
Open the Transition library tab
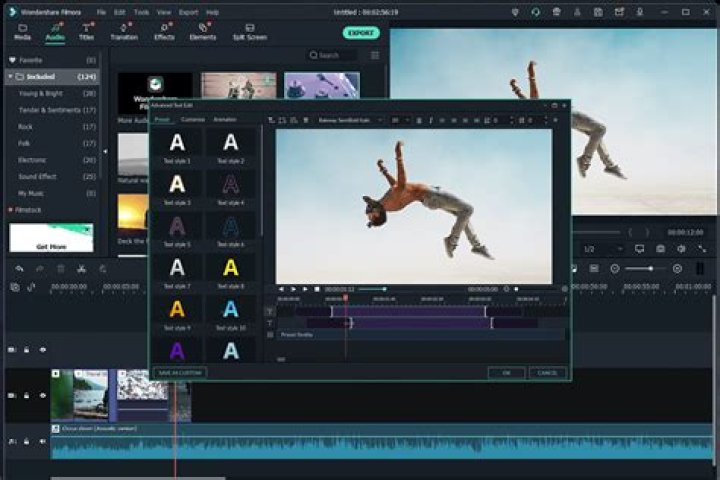124,32
